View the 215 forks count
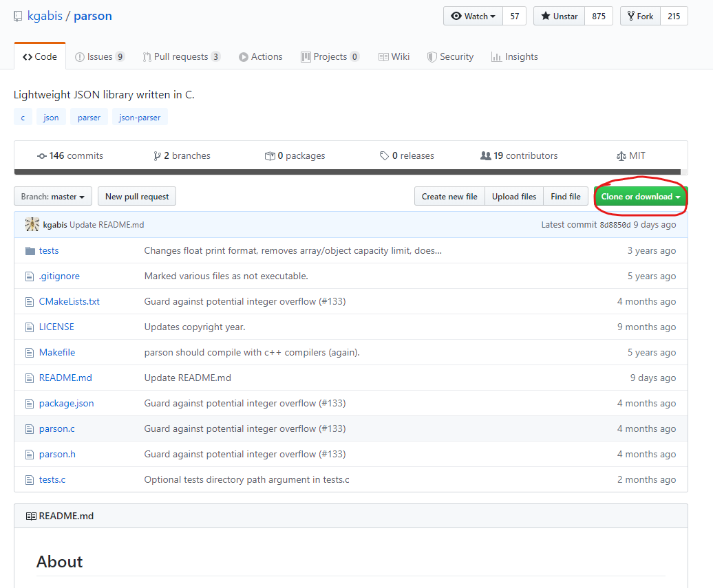Image resolution: width=713 pixels, height=588 pixels. coord(674,17)
